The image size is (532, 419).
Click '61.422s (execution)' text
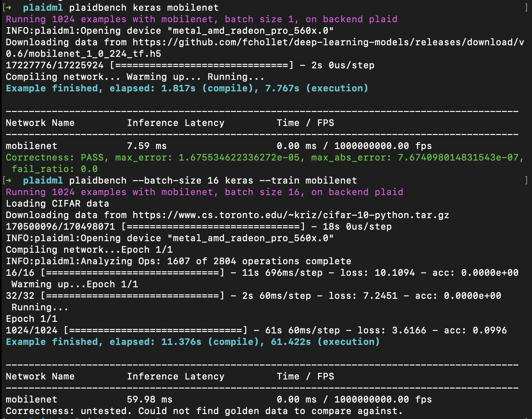(x=325, y=342)
